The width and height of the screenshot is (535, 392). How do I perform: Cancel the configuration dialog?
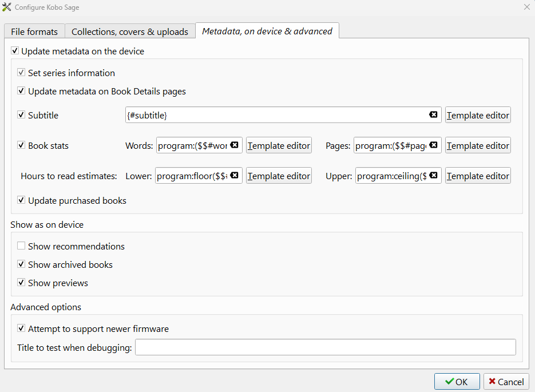click(x=506, y=382)
